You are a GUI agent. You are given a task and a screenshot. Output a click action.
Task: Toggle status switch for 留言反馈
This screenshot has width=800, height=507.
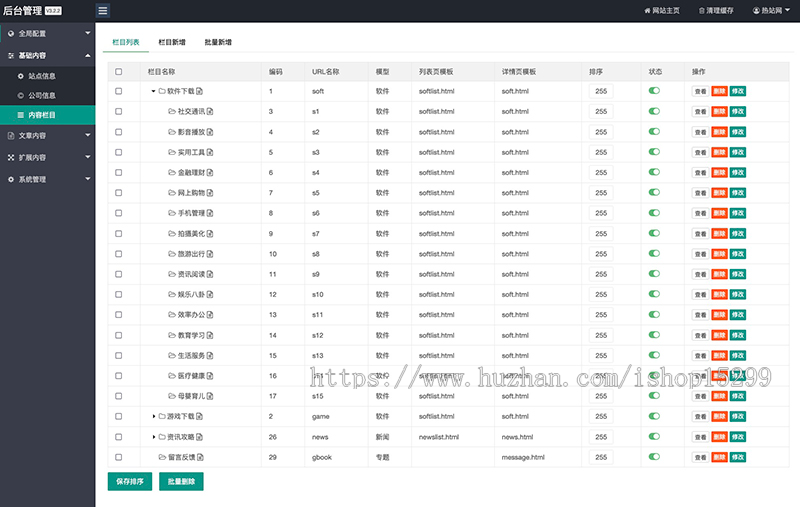point(654,457)
